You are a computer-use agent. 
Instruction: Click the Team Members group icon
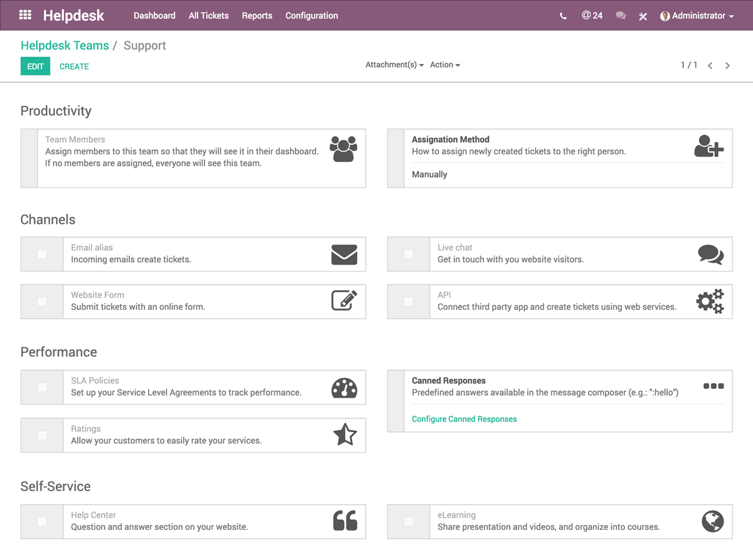pyautogui.click(x=343, y=149)
